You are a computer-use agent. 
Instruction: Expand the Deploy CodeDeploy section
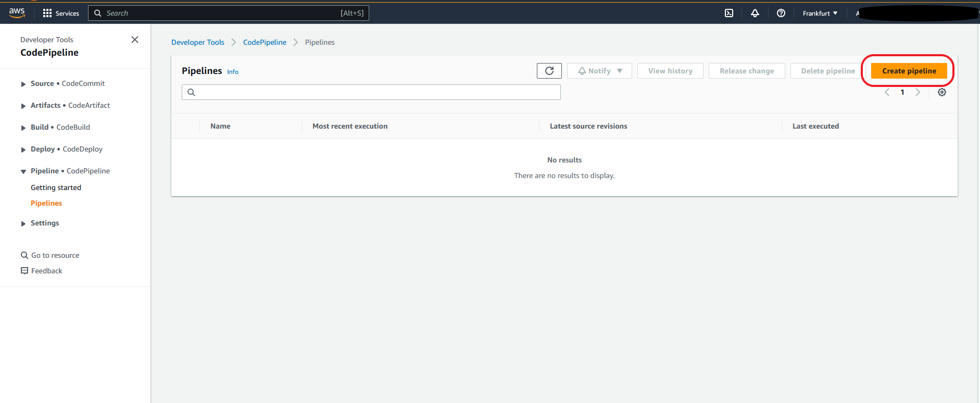tap(23, 149)
